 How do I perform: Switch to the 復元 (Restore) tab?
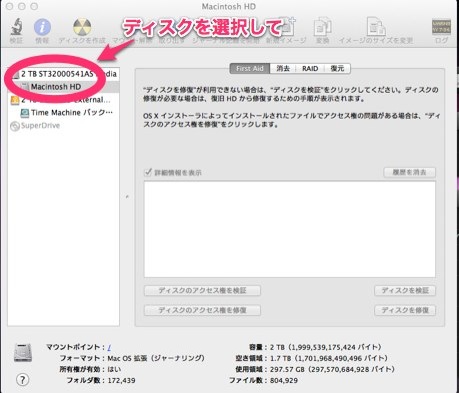(x=337, y=69)
